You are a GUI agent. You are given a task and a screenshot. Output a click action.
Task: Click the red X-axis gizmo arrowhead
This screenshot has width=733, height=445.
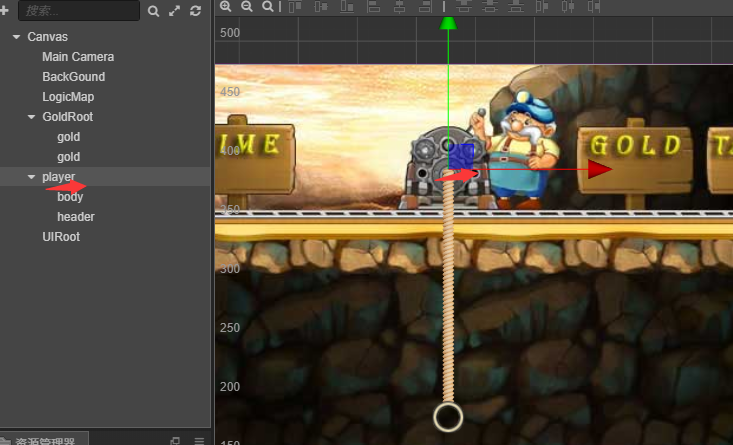[x=600, y=169]
